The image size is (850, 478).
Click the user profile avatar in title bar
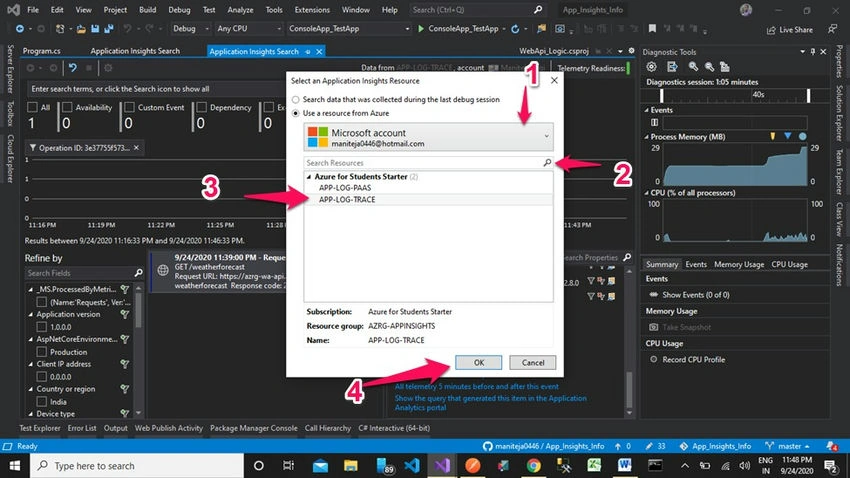[746, 10]
